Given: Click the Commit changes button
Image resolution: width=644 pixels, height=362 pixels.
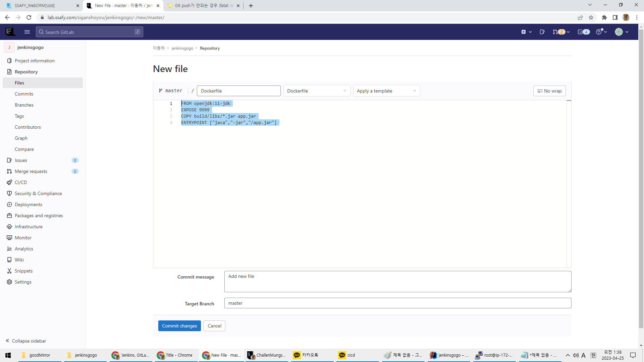Looking at the screenshot, I should (x=179, y=326).
